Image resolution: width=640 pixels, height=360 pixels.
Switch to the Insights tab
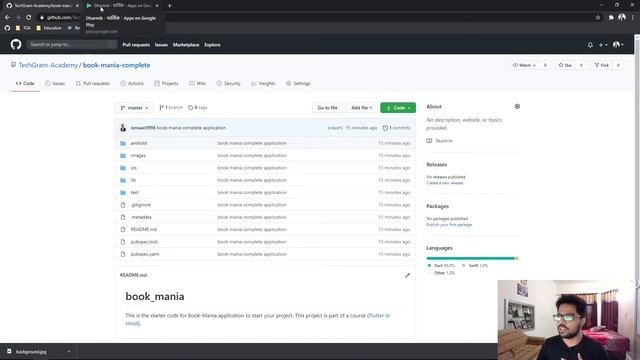263,83
